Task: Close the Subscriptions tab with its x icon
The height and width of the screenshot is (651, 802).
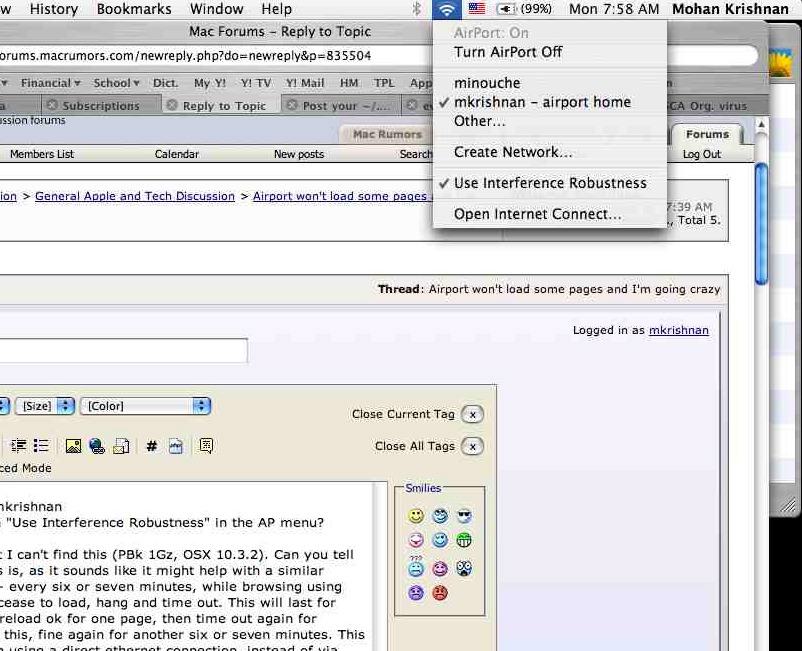Action: (52, 105)
